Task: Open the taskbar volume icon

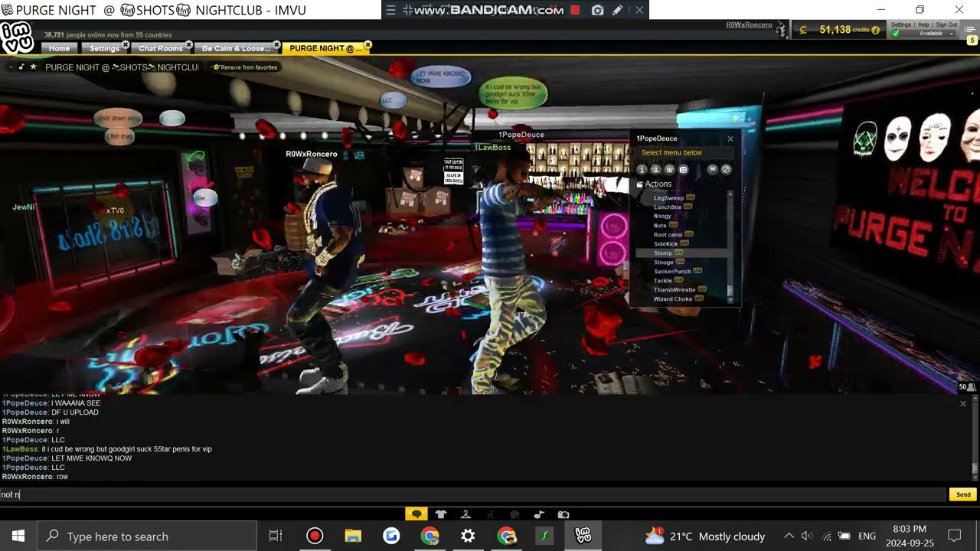Action: click(807, 536)
